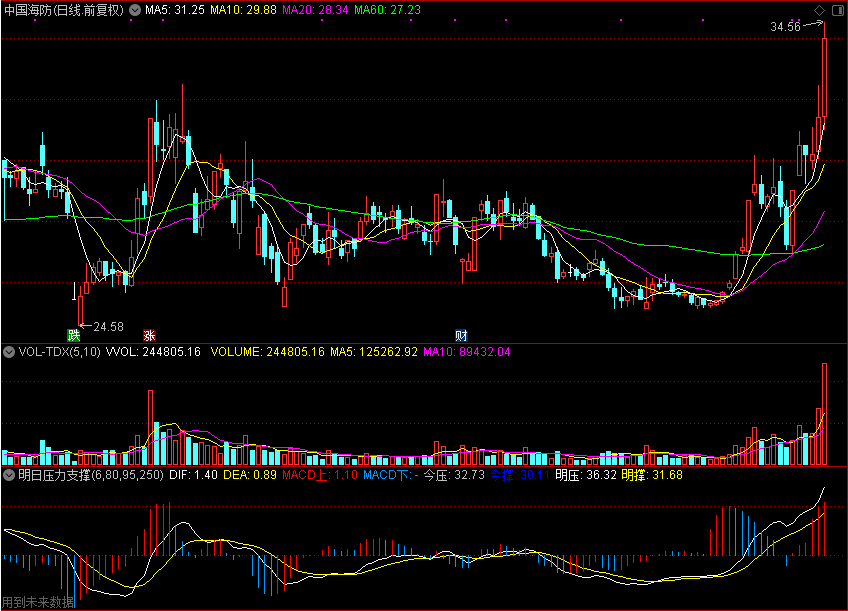Select the DEA: 0.89 value

coord(250,475)
